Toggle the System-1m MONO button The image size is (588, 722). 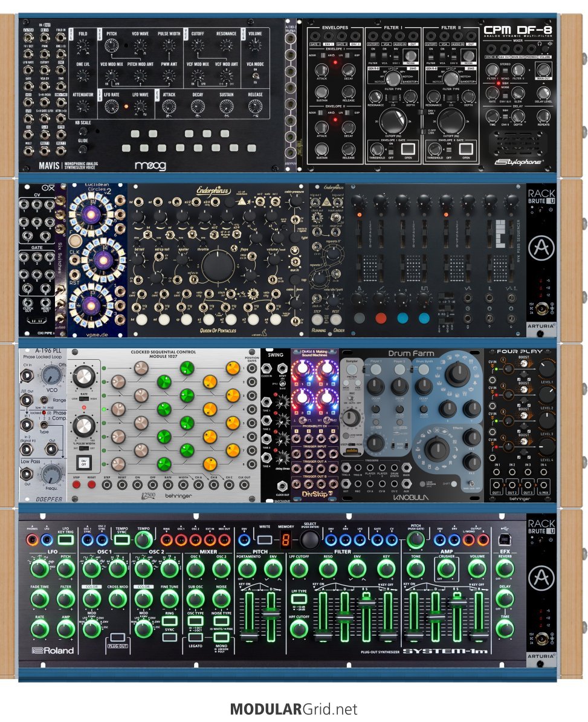pos(221,638)
